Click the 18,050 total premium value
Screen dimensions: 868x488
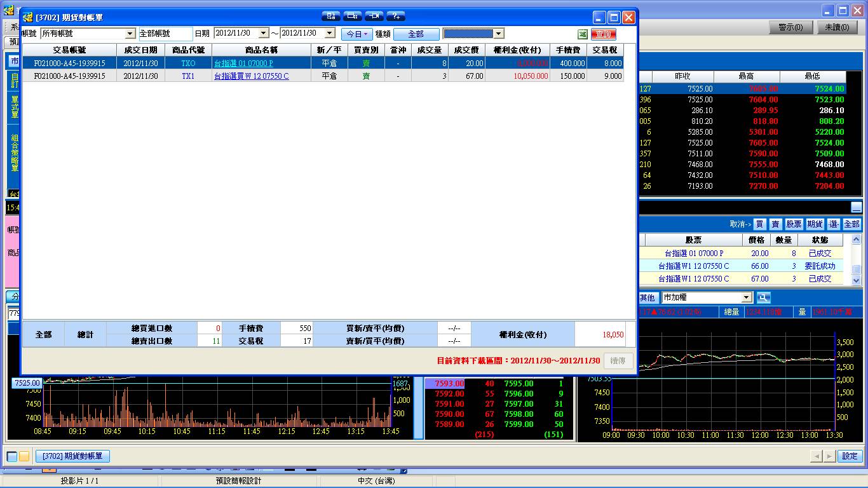(613, 335)
